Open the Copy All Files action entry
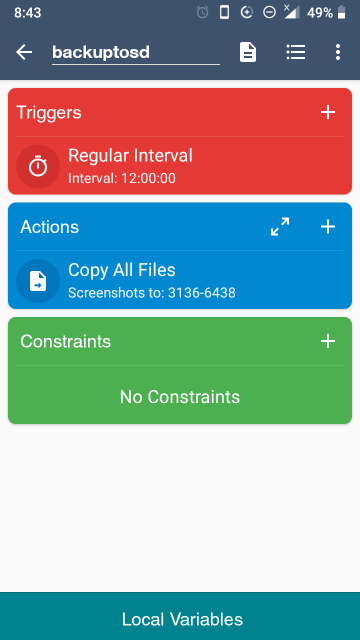Image resolution: width=360 pixels, height=640 pixels. point(180,280)
